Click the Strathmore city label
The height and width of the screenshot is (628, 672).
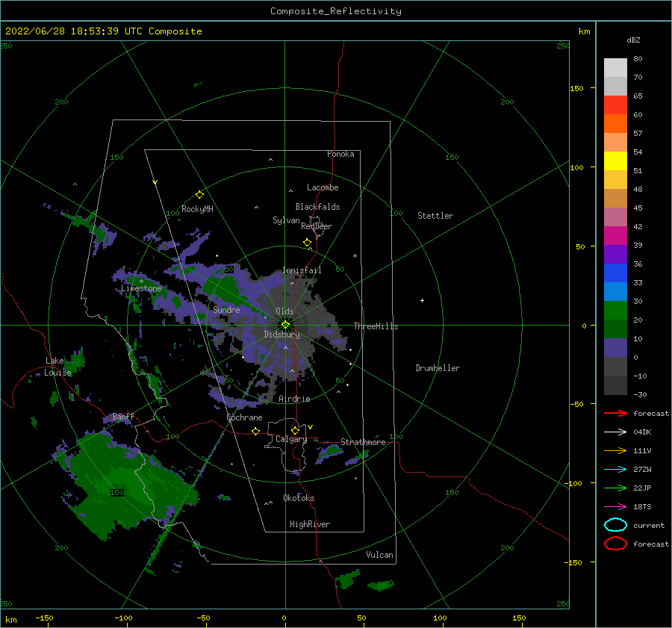tap(363, 442)
